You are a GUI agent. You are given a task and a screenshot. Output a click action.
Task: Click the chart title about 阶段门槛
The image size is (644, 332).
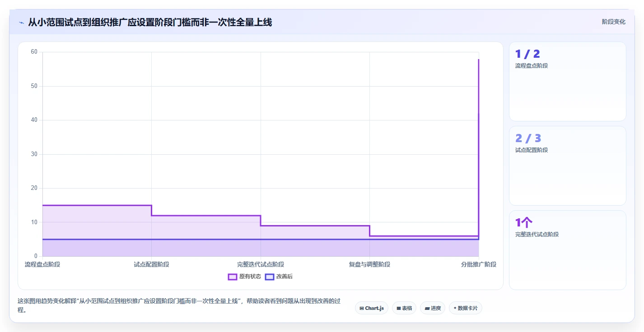150,22
